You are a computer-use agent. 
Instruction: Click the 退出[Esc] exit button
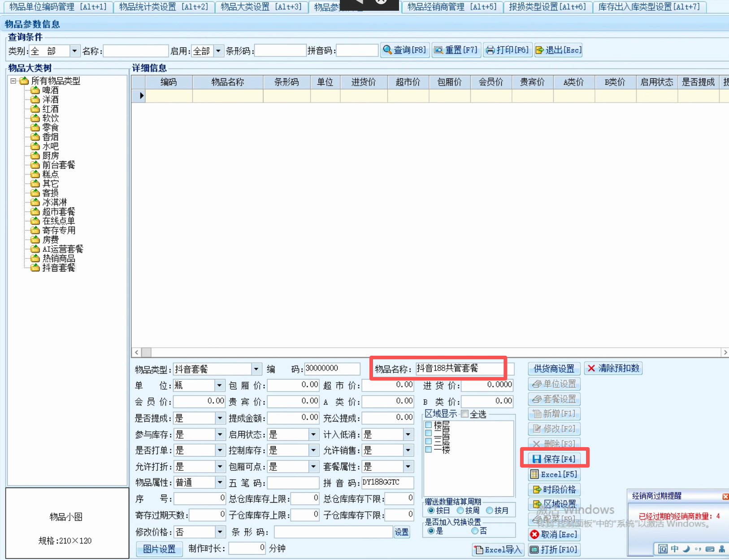pos(559,50)
